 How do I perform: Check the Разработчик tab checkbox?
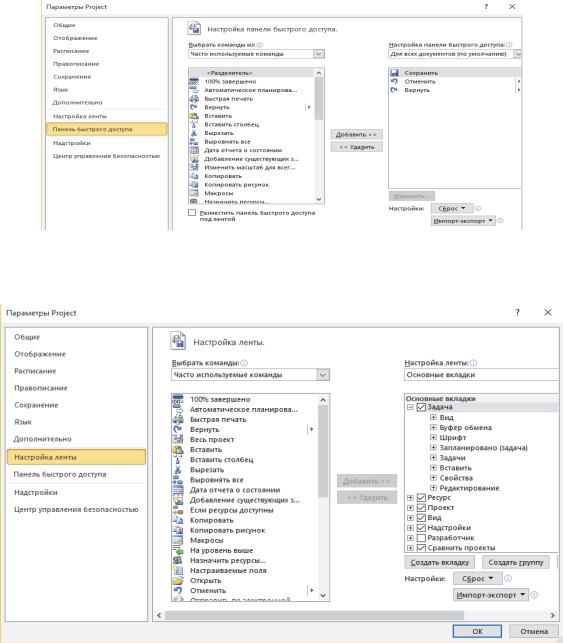421,538
